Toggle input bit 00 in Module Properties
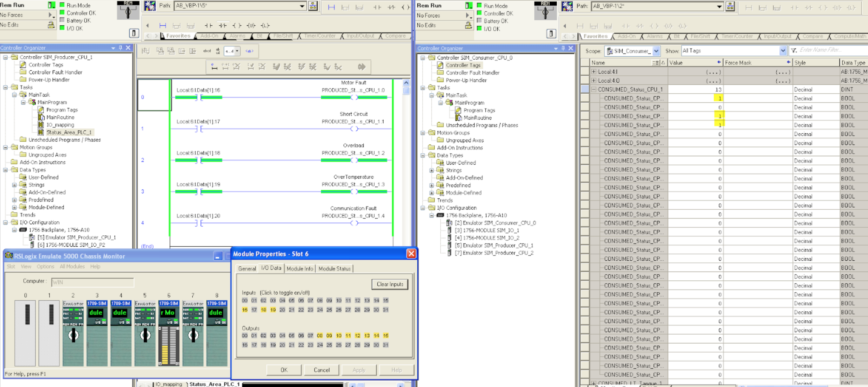This screenshot has height=387, width=868. pyautogui.click(x=245, y=300)
